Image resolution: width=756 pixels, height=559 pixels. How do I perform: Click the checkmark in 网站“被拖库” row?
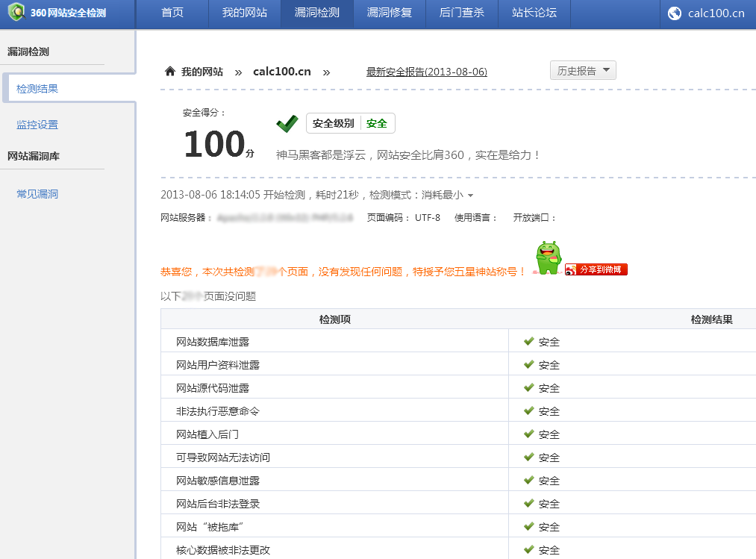point(529,526)
